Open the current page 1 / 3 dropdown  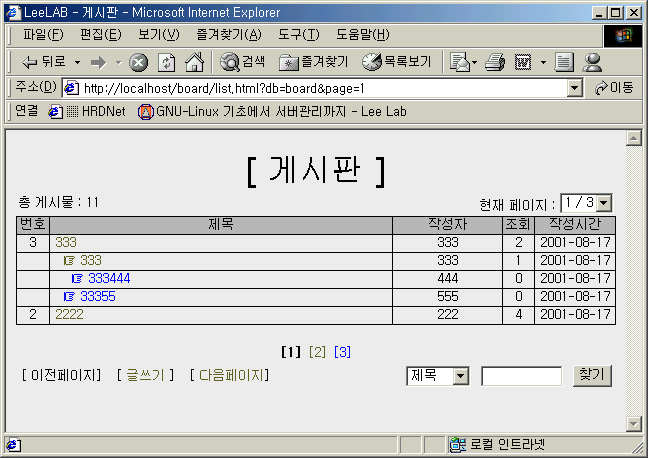pyautogui.click(x=604, y=203)
